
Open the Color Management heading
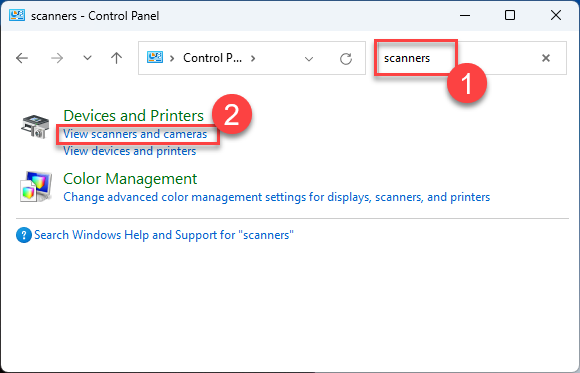pos(130,179)
